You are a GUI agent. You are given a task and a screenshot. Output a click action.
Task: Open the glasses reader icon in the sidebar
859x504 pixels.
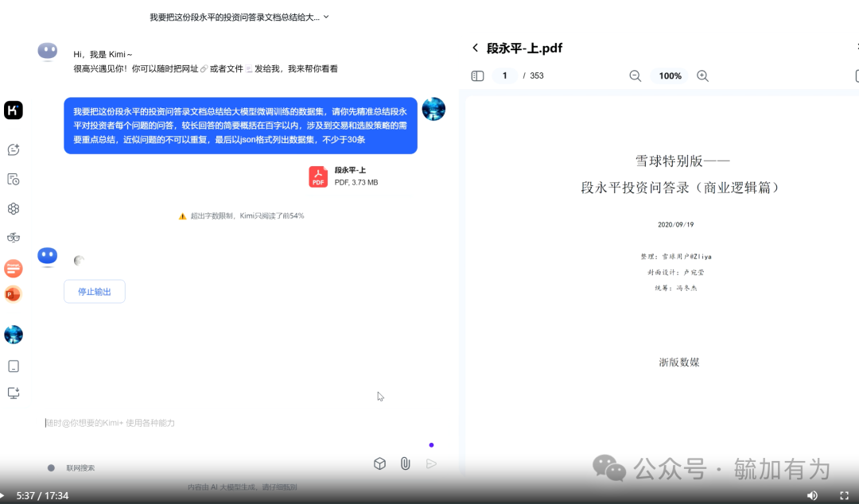[14, 237]
